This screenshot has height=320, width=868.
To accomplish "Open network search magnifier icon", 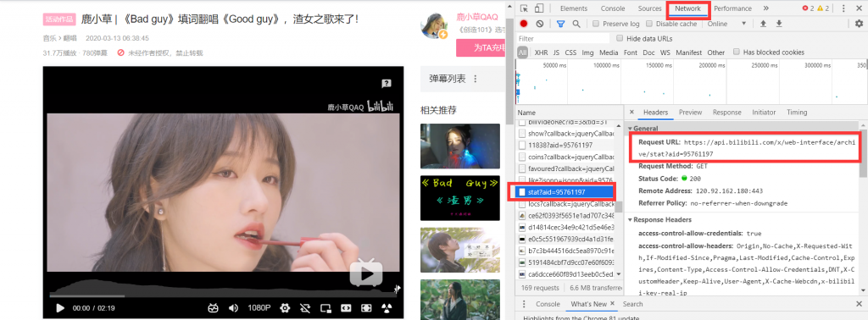I will 576,24.
